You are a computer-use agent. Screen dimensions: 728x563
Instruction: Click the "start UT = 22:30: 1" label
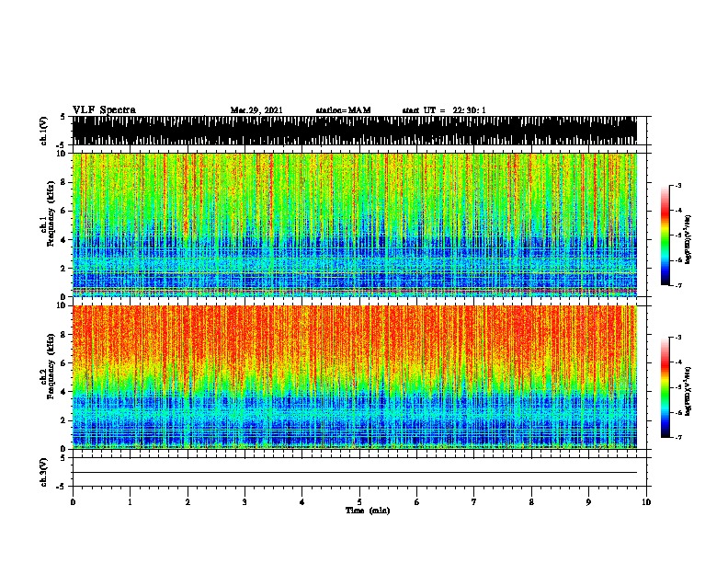tap(444, 110)
